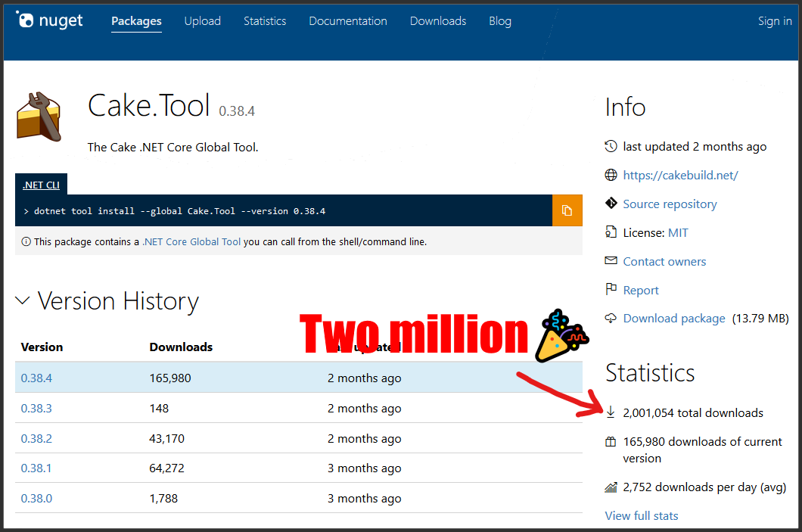The image size is (802, 532).
Task: Open version 0.38.2
Action: [36, 438]
